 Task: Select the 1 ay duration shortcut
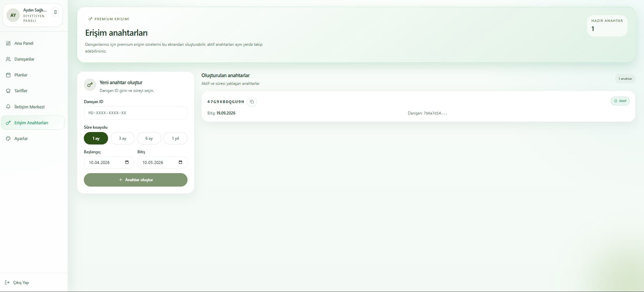[96, 138]
